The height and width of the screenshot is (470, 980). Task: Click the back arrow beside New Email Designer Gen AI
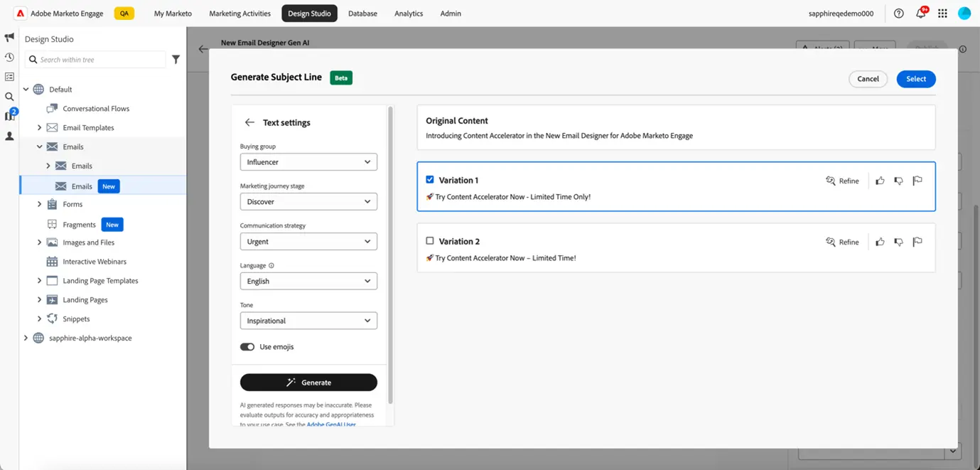click(x=203, y=49)
